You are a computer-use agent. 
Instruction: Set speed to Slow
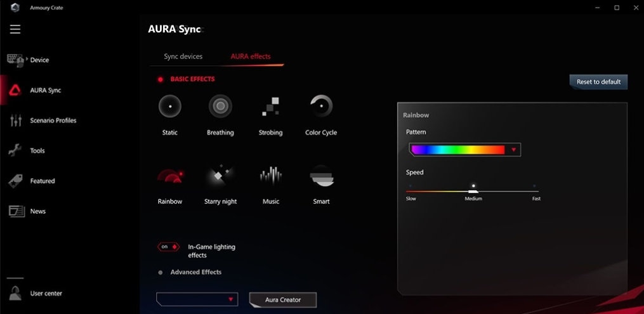411,199
